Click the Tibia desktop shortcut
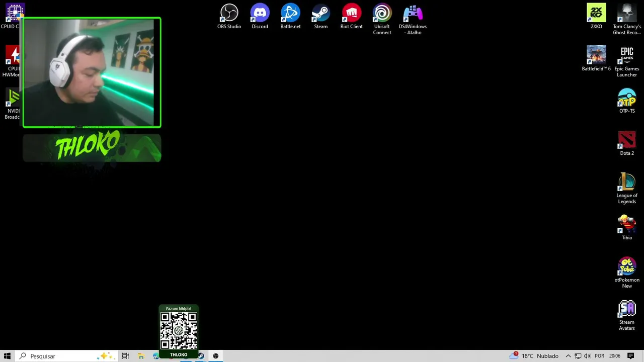 point(627,228)
